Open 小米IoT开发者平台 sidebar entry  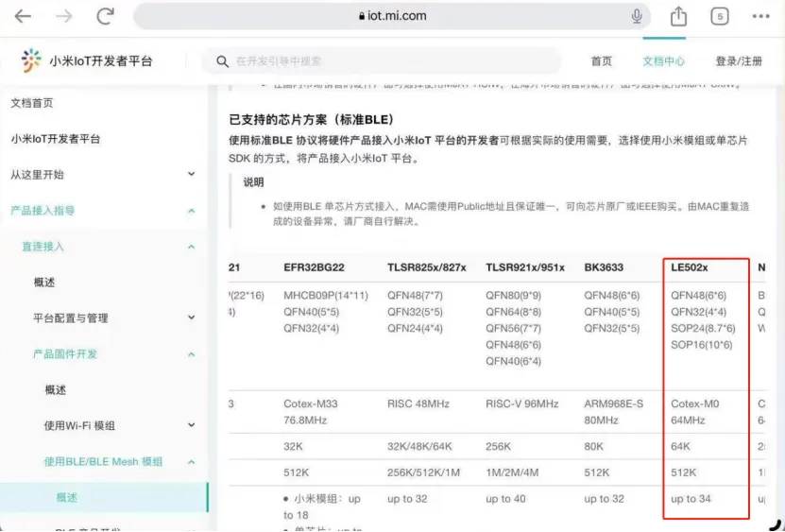pyautogui.click(x=55, y=139)
